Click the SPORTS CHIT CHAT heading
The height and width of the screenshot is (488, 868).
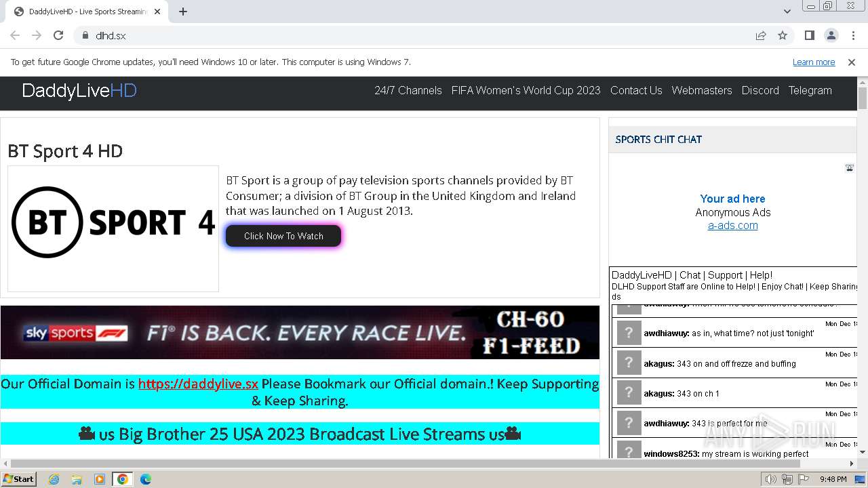coord(658,140)
